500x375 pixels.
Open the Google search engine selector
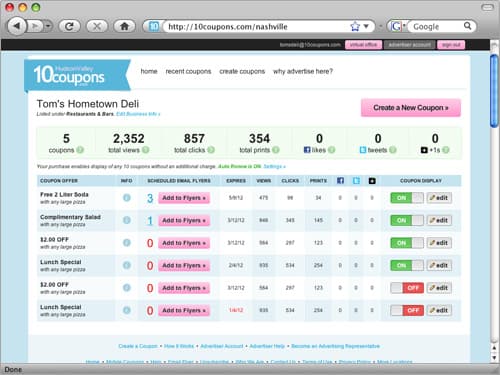pos(398,26)
